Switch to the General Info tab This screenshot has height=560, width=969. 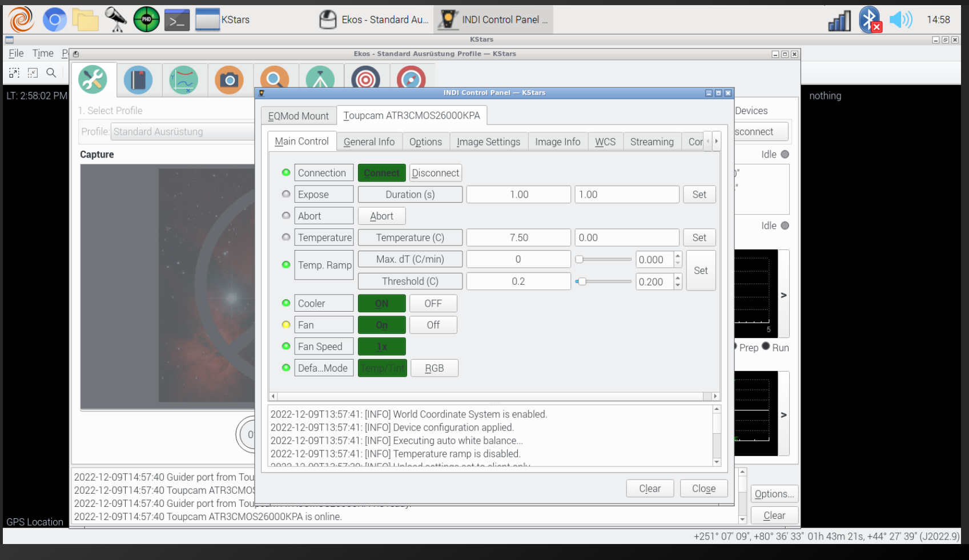pos(369,142)
